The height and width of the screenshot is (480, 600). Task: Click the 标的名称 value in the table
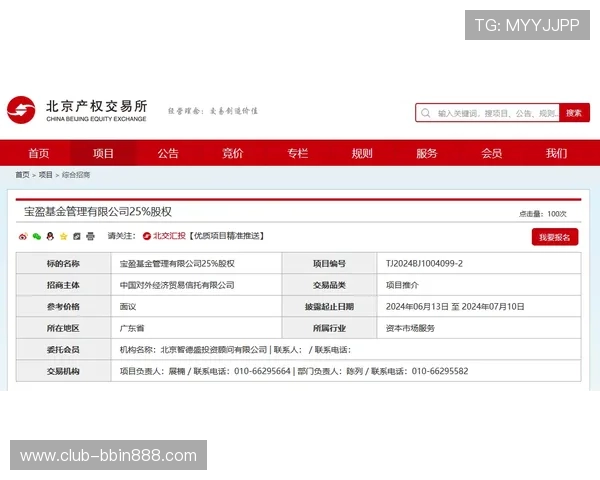(177, 263)
